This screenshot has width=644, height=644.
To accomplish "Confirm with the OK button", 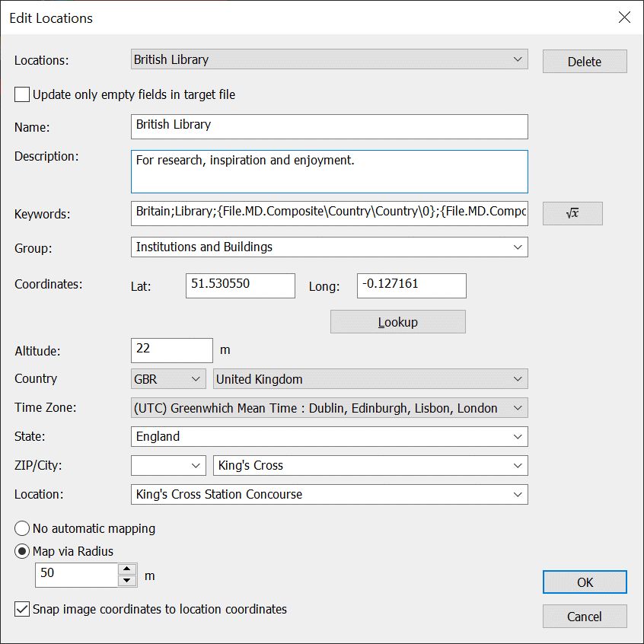I will tap(585, 582).
